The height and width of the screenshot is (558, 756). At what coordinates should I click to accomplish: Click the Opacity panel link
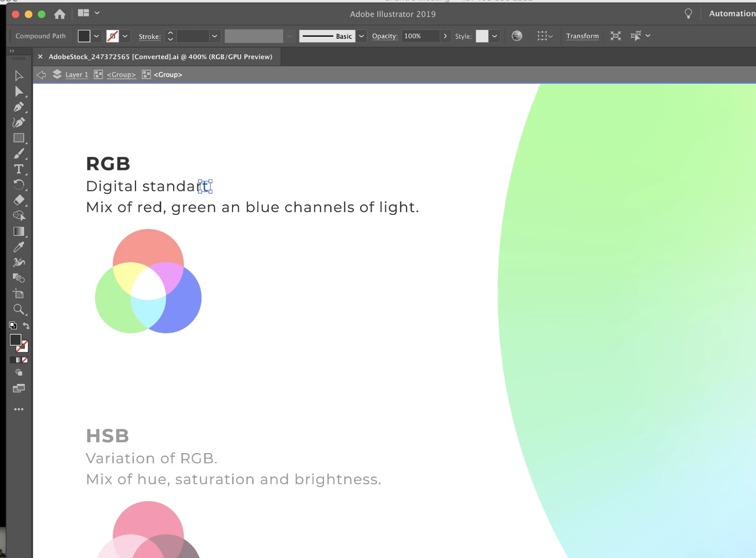pyautogui.click(x=385, y=36)
